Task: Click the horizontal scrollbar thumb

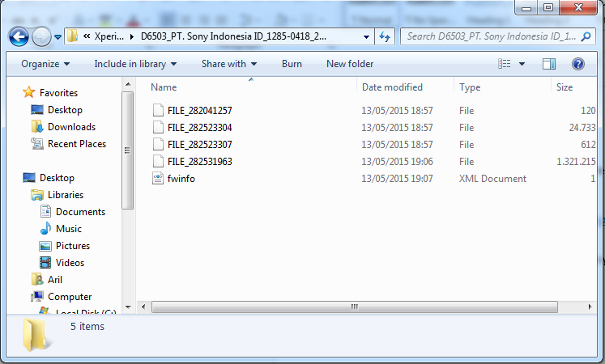Action: pyautogui.click(x=355, y=307)
